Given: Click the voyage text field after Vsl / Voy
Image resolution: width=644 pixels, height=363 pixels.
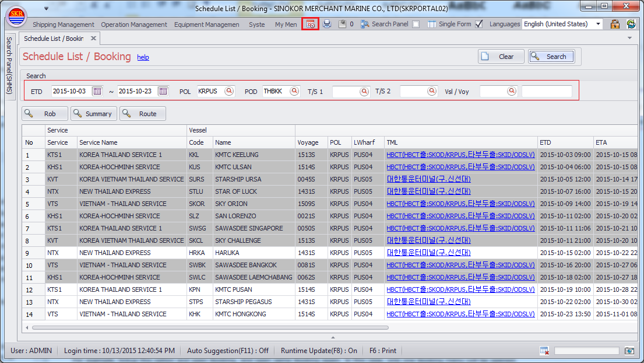Looking at the screenshot, I should 547,91.
